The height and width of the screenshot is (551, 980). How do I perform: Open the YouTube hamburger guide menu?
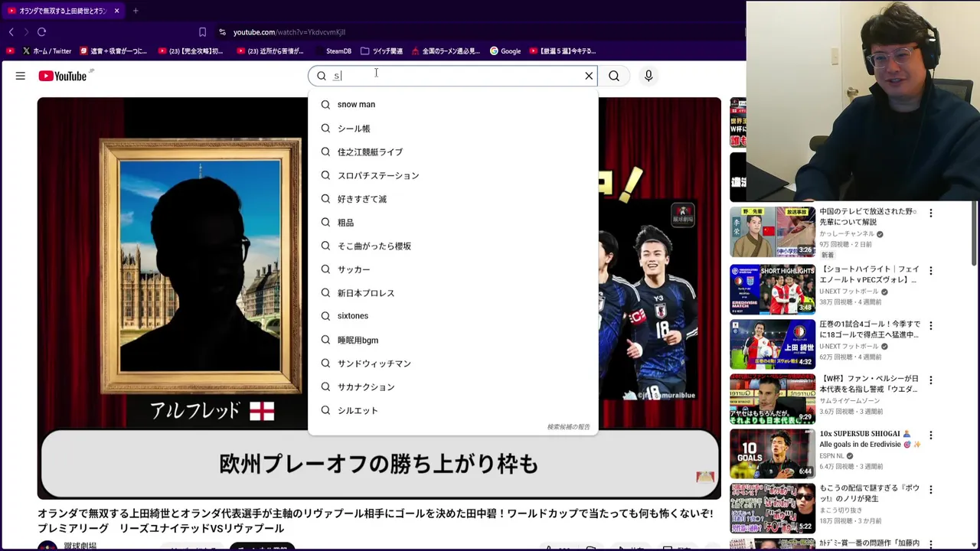[x=21, y=76]
